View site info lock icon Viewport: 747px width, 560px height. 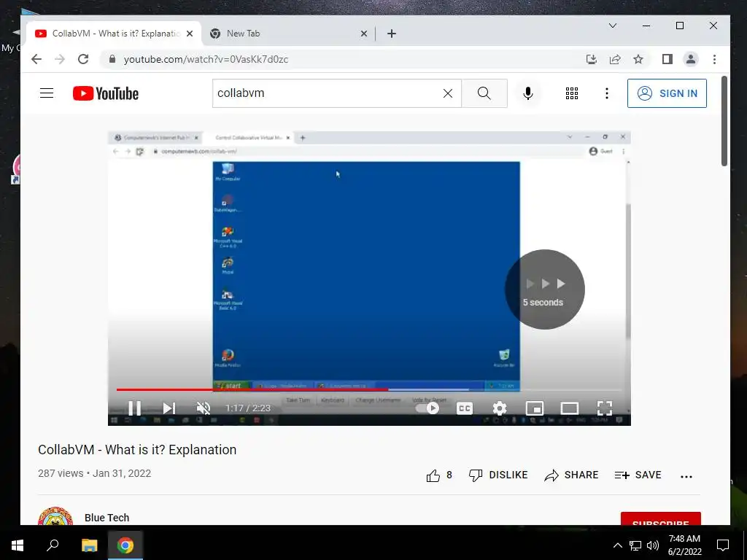coord(112,59)
